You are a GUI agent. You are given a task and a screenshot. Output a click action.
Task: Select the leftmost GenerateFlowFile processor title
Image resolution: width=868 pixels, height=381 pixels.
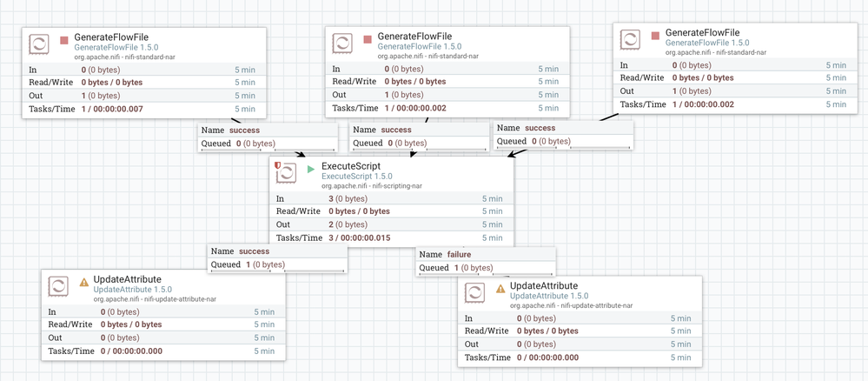pos(111,36)
